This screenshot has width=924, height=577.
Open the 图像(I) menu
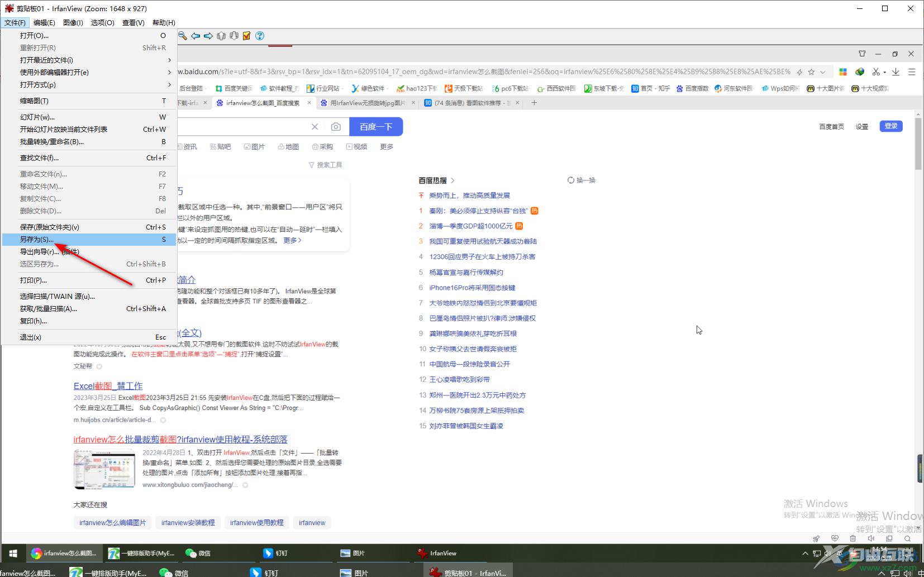coord(73,22)
